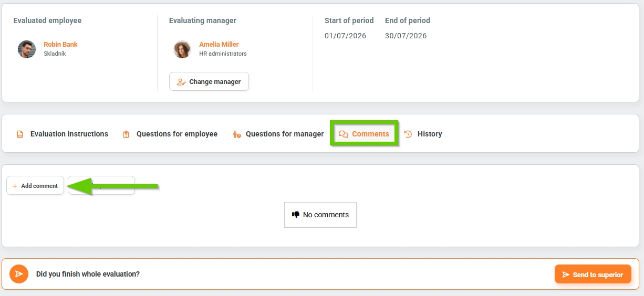Click the Change manager button

[209, 81]
